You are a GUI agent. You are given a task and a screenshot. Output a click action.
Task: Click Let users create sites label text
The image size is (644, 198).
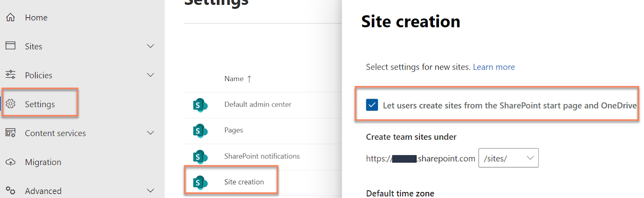point(510,105)
